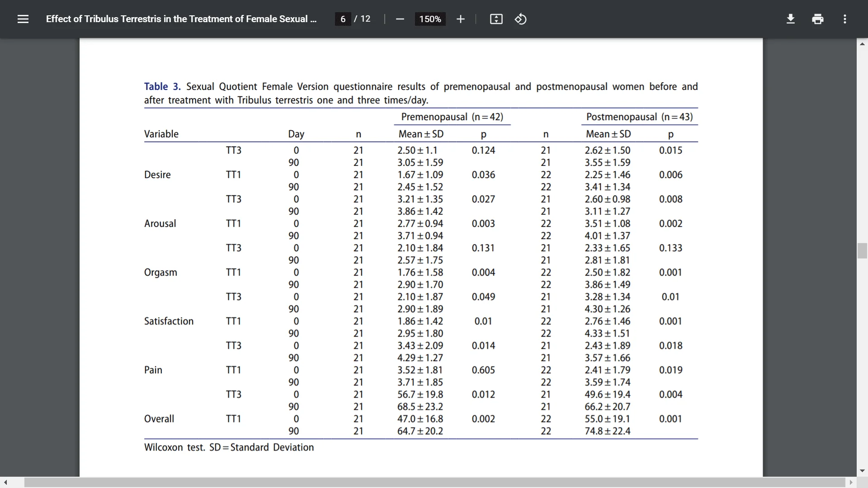This screenshot has height=488, width=868.
Task: Click the 'Day' column header
Action: tap(296, 134)
